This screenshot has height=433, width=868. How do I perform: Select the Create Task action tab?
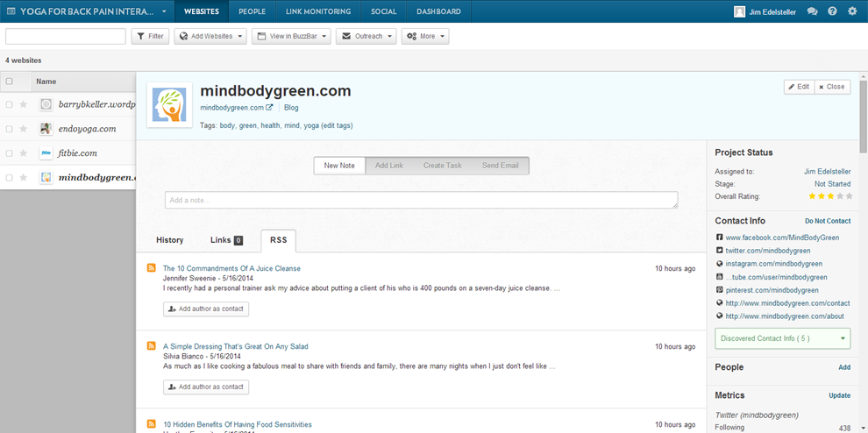[442, 166]
